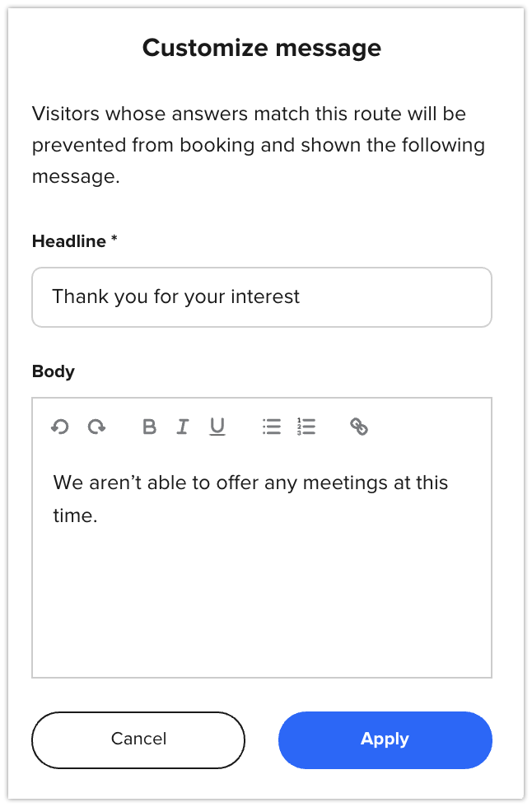Click the words "time." in body text
532x807 pixels.
(x=75, y=517)
